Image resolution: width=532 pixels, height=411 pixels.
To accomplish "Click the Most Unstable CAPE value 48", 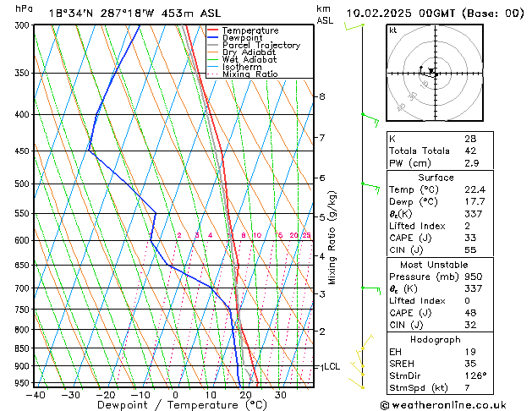I will click(x=470, y=313).
